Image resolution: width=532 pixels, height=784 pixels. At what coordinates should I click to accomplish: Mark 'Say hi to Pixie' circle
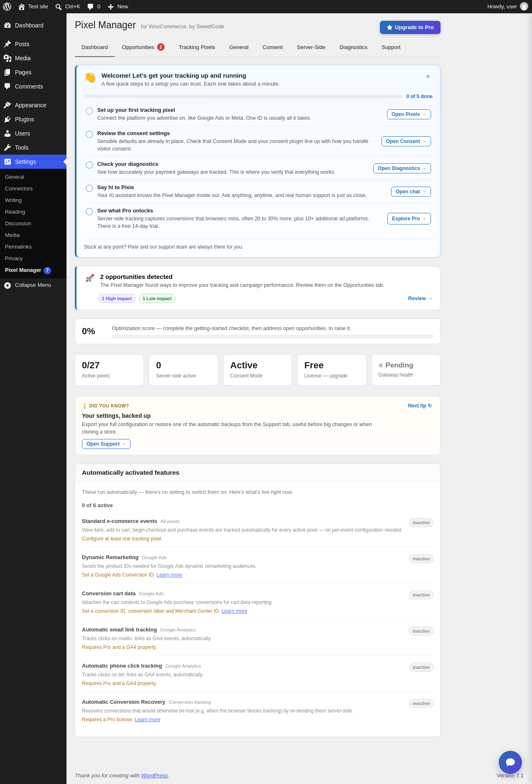[89, 188]
